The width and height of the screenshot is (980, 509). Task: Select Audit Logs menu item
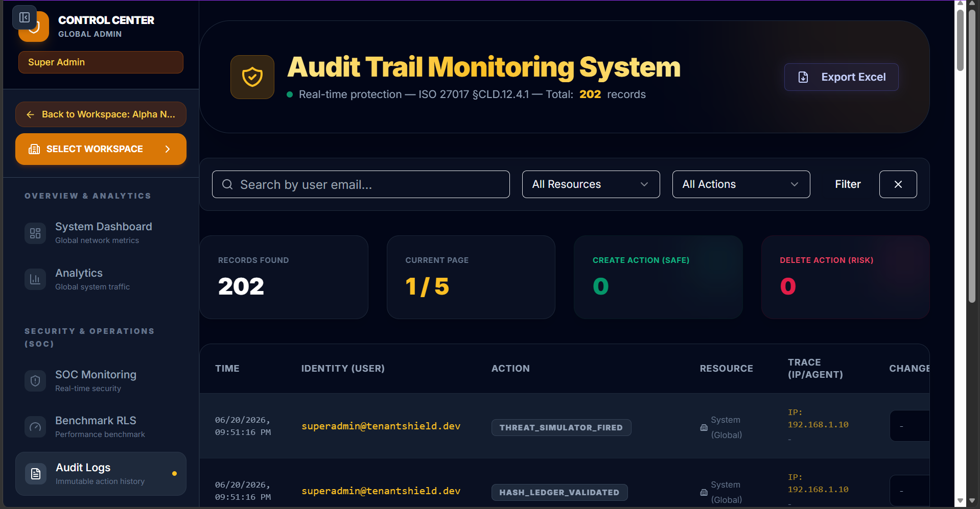click(101, 474)
